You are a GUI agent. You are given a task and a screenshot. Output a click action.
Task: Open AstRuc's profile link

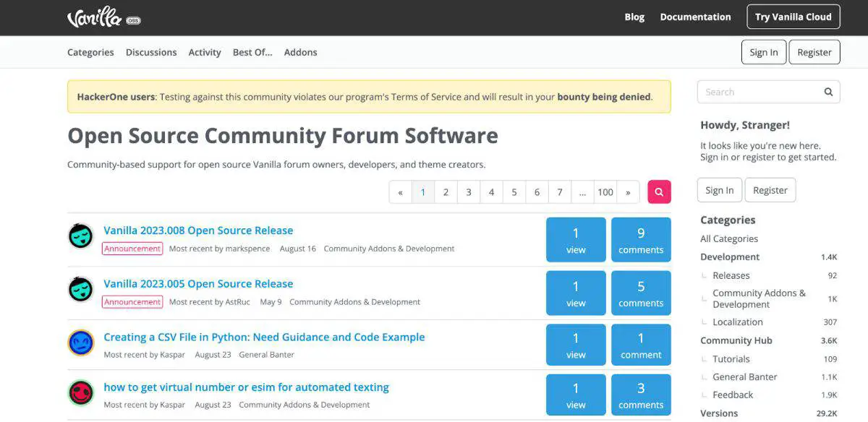(x=237, y=302)
